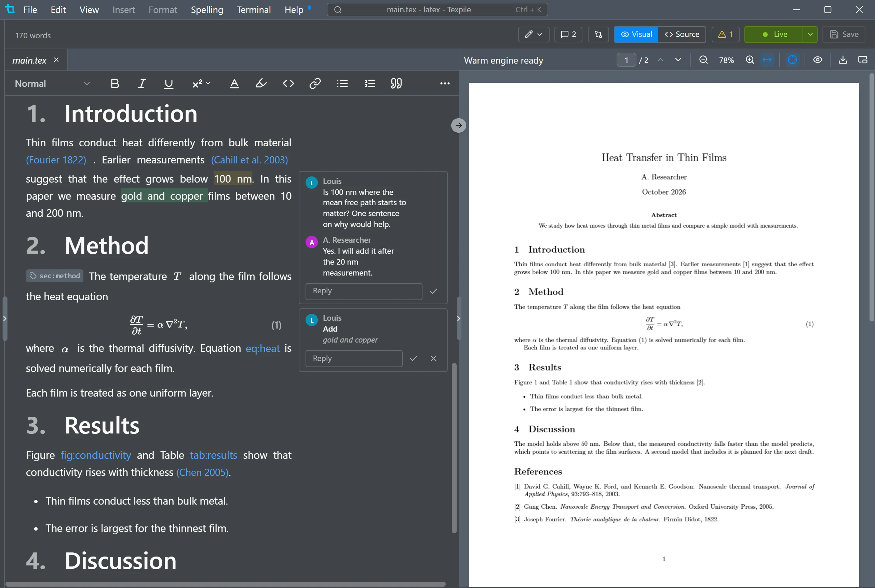Open the Edit menu
This screenshot has width=875, height=588.
58,10
